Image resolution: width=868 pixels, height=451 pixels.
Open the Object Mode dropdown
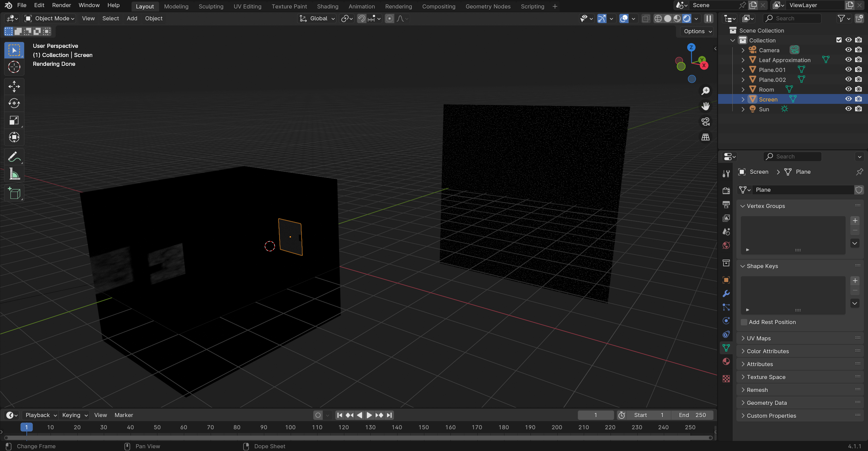click(x=50, y=19)
